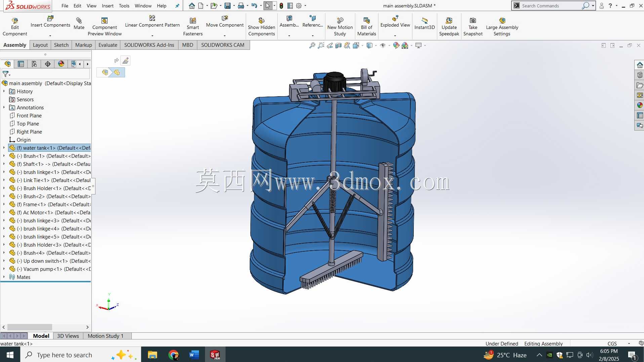Open the Exploded View dropdown arrow
The image size is (644, 362).
pyautogui.click(x=395, y=36)
